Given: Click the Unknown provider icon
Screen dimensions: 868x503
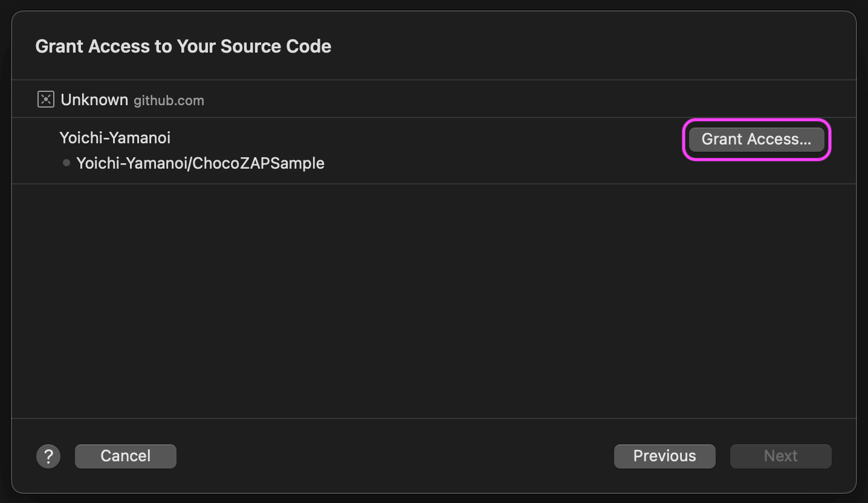Looking at the screenshot, I should [46, 100].
